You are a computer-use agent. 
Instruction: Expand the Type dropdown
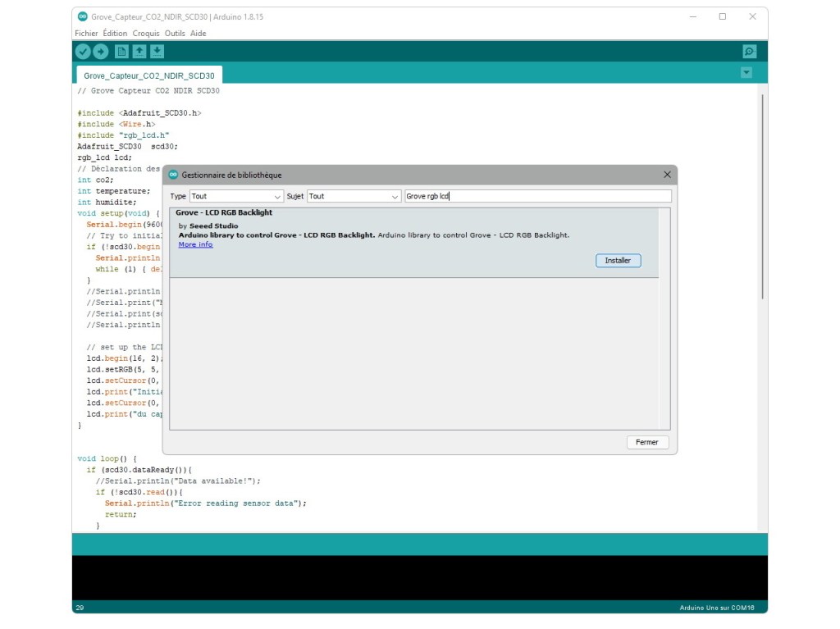[236, 197]
